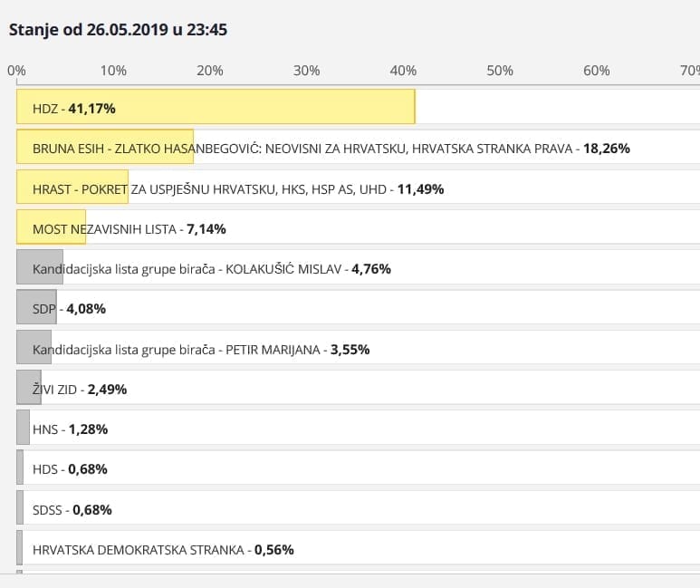Click the 10% axis tick label
Image resolution: width=700 pixels, height=588 pixels.
click(x=113, y=71)
